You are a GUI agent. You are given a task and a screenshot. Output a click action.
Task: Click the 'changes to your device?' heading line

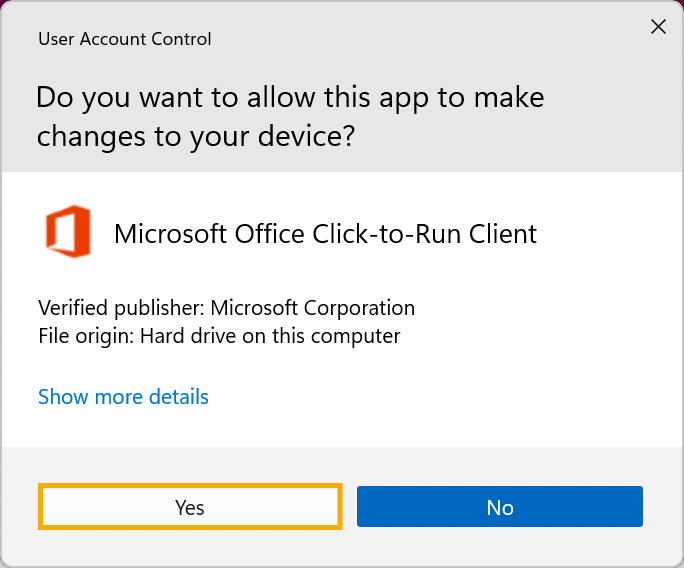click(195, 136)
